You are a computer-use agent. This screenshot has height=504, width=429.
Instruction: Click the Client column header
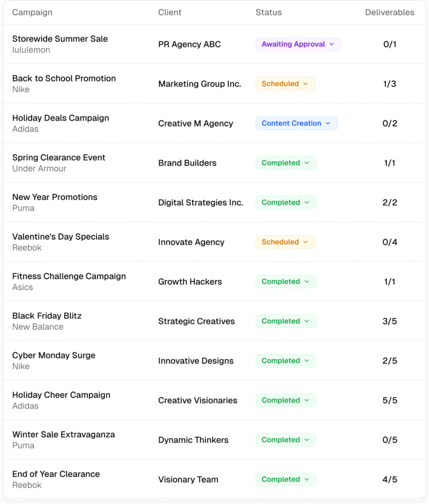[170, 12]
